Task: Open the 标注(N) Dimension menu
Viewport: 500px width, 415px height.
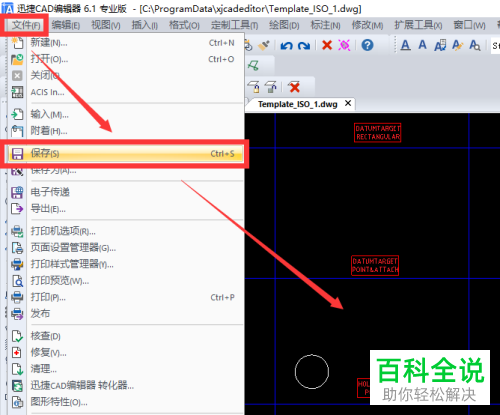Action: tap(325, 25)
